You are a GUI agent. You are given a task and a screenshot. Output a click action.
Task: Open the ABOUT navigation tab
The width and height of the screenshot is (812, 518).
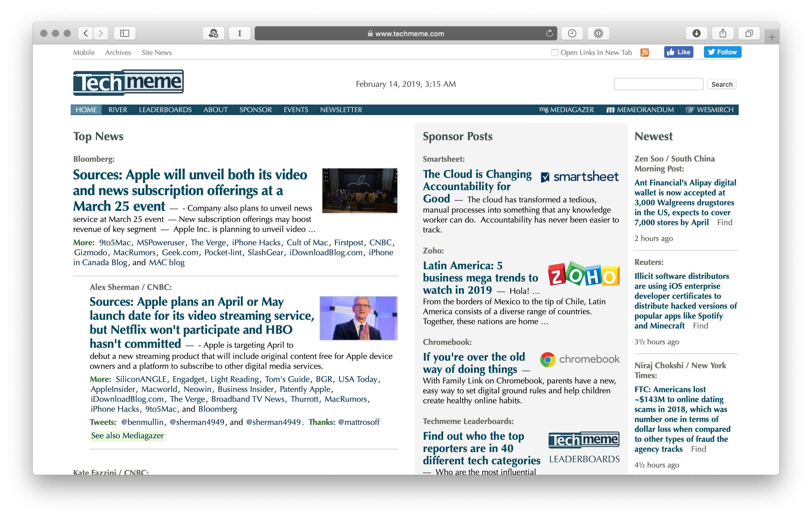coord(215,109)
